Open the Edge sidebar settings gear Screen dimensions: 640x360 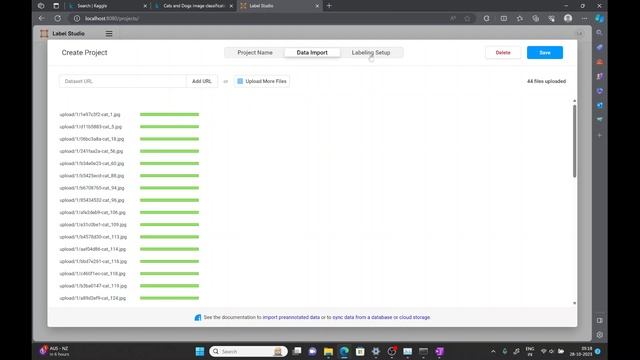click(x=599, y=335)
